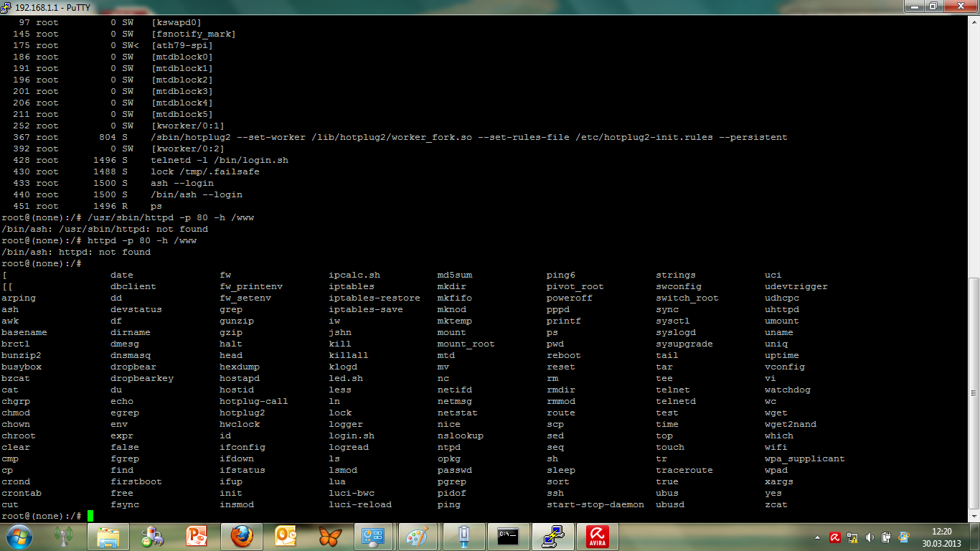980x551 pixels.
Task: Click the orange butterfly taskbar icon
Action: point(329,537)
